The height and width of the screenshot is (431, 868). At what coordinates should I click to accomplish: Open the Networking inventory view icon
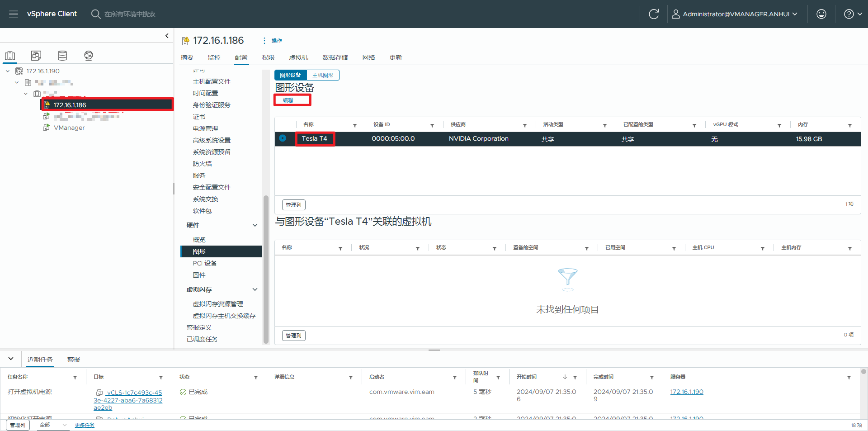tap(89, 56)
